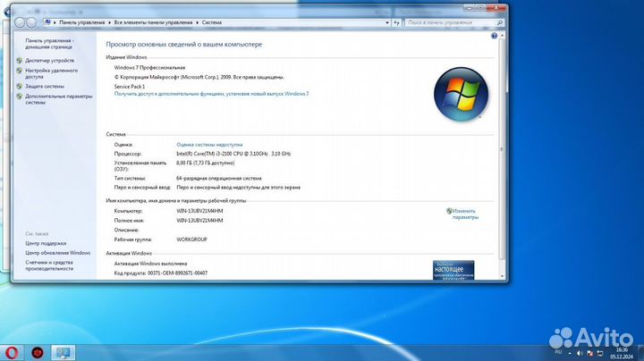
Task: Open Центр поддержки link
Action: click(x=46, y=243)
